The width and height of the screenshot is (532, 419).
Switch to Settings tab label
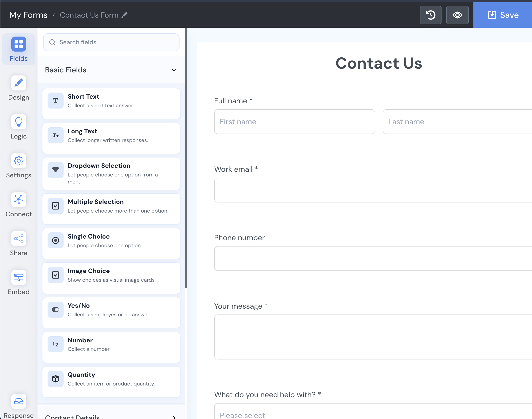tap(19, 175)
